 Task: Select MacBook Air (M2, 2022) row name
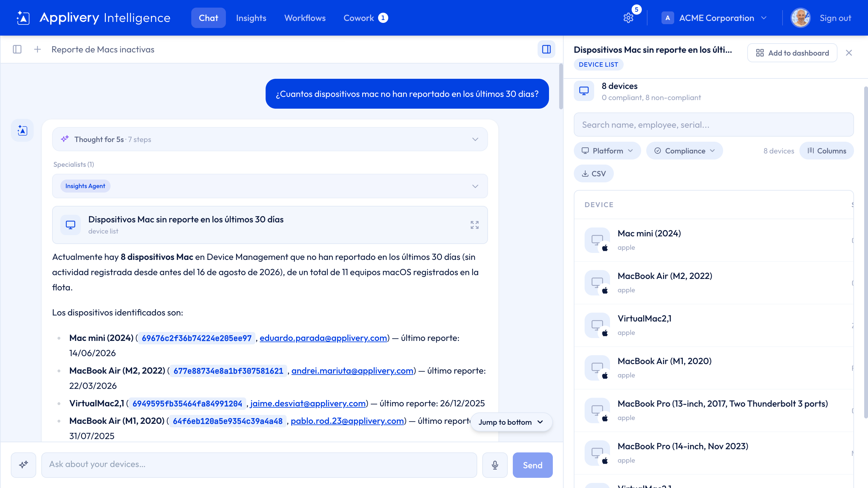[x=665, y=276]
